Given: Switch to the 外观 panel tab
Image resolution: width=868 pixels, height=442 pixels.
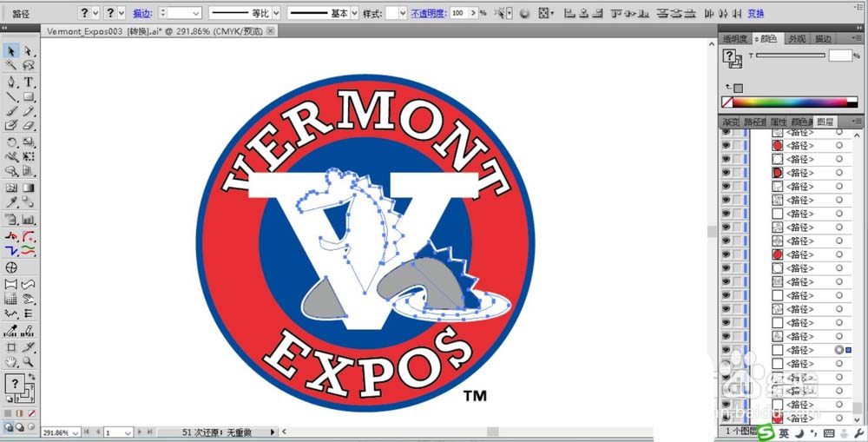Looking at the screenshot, I should (797, 39).
